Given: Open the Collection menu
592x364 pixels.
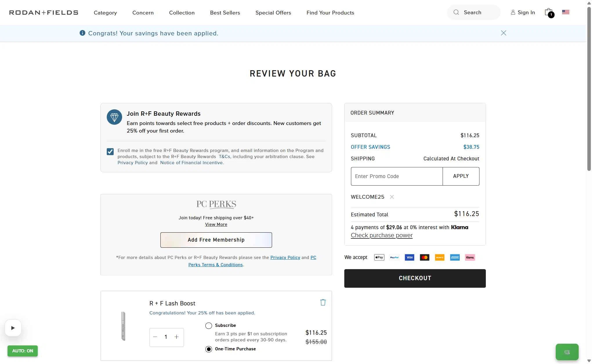Looking at the screenshot, I should point(182,13).
